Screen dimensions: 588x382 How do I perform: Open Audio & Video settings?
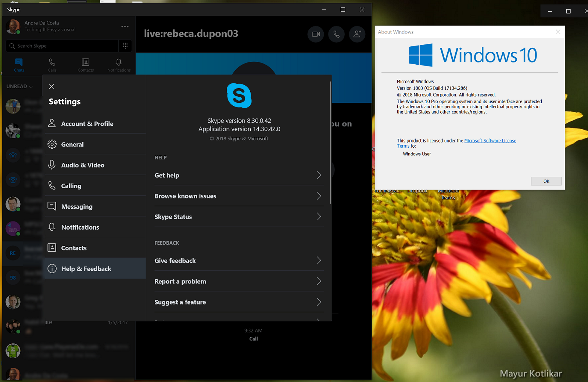94,165
